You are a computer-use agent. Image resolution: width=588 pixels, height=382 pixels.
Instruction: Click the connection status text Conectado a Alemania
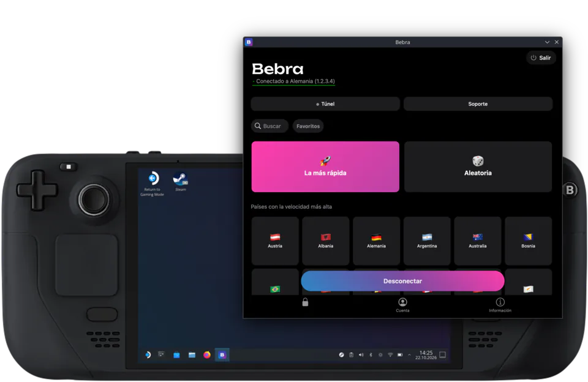(295, 81)
